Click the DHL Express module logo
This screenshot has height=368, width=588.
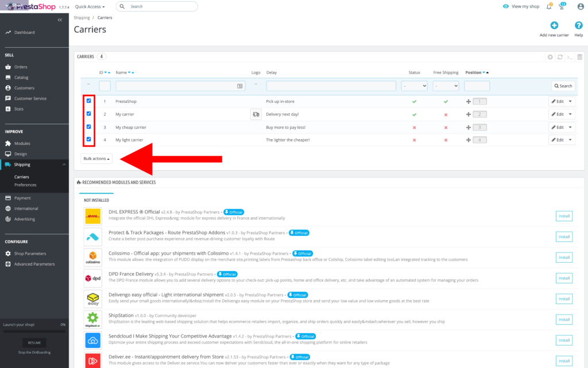click(x=92, y=216)
